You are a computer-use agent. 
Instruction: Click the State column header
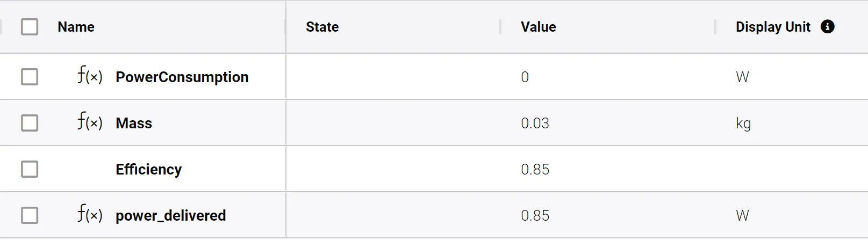pos(322,27)
